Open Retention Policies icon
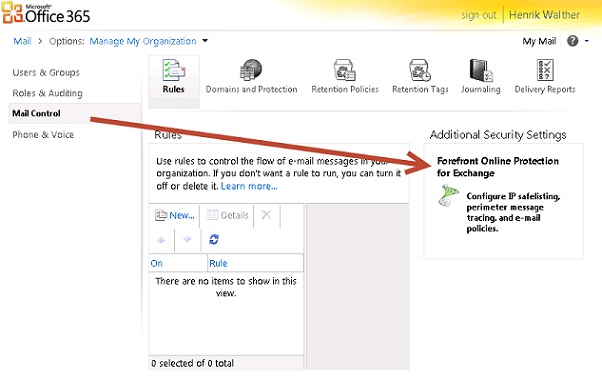This screenshot has height=380, width=602. click(x=344, y=69)
